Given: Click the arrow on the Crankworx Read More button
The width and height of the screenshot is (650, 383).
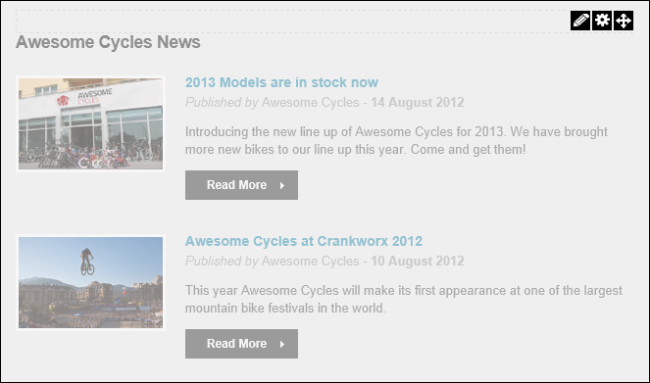Looking at the screenshot, I should point(282,344).
